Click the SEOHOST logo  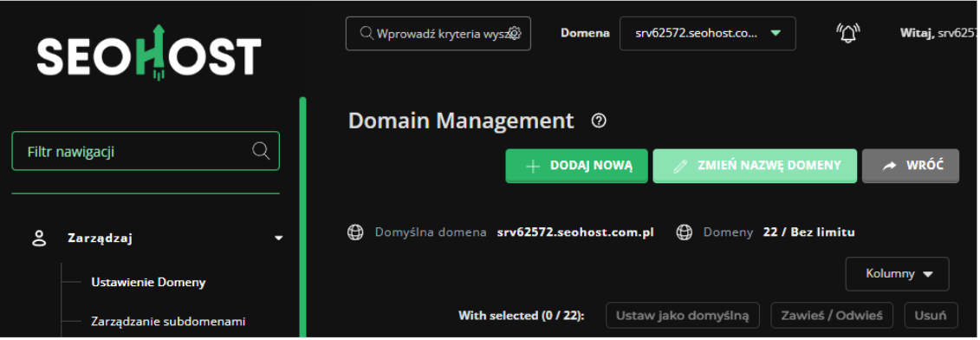point(149,53)
